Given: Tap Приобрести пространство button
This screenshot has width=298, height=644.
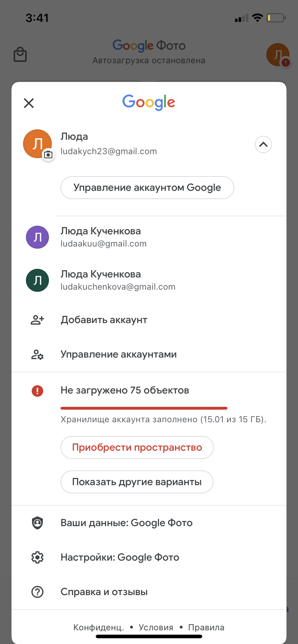Looking at the screenshot, I should pyautogui.click(x=137, y=447).
